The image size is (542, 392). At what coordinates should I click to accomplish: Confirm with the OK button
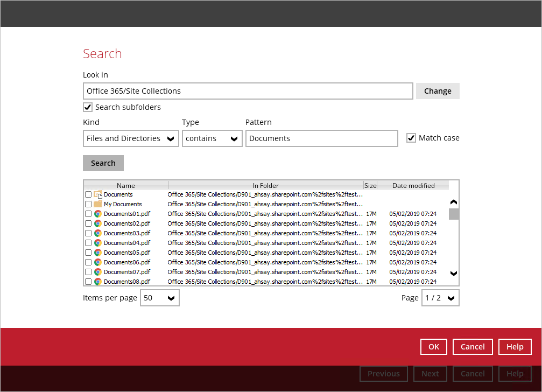coord(434,347)
